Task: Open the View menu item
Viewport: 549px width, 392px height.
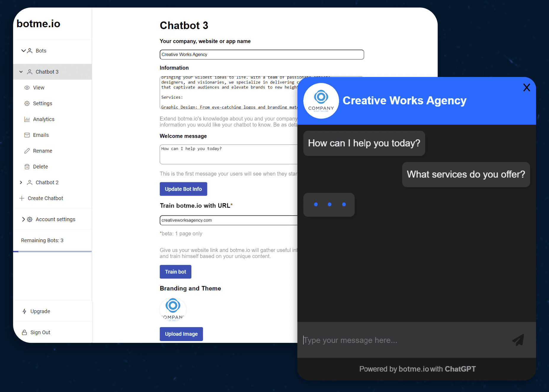Action: [x=39, y=88]
